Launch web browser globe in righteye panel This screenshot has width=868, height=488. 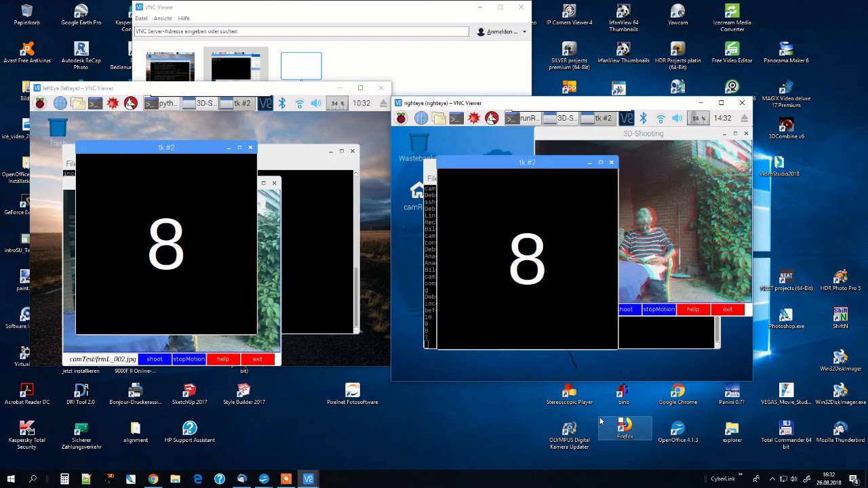click(x=420, y=118)
